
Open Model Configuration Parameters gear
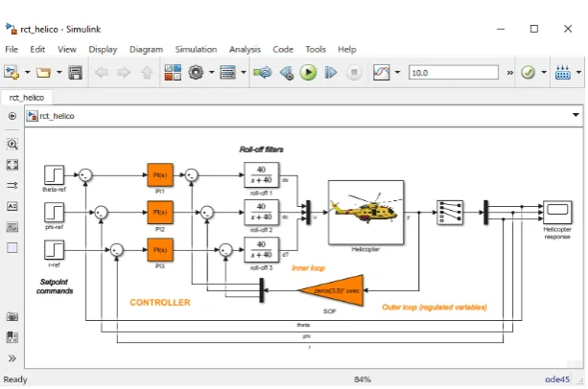click(x=196, y=72)
